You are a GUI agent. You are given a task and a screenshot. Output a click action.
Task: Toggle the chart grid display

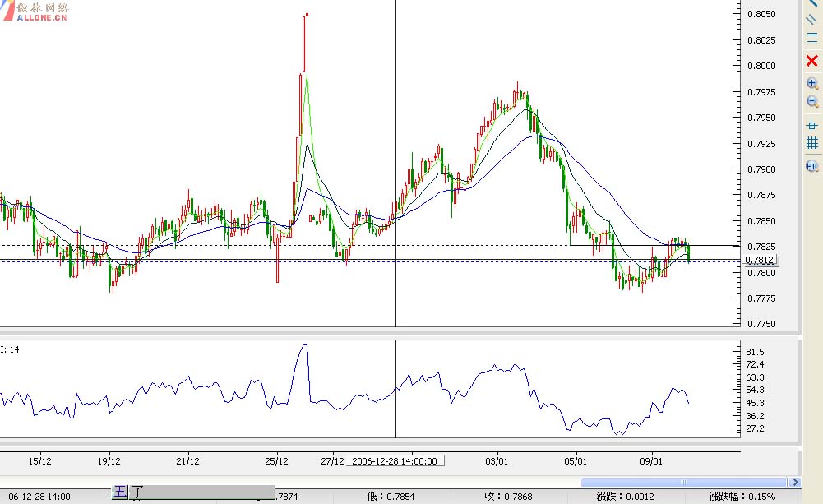812,143
